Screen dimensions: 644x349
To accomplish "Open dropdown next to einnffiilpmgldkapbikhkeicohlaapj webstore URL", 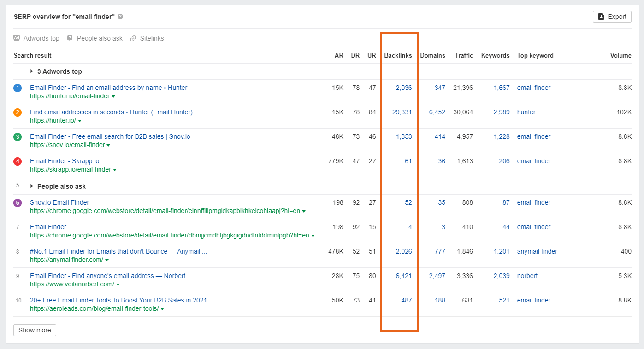I will 304,212.
